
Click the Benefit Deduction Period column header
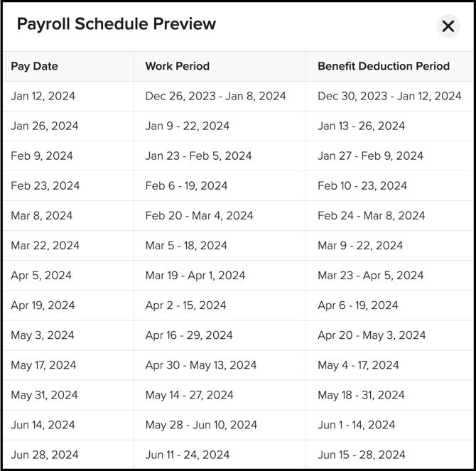point(384,66)
